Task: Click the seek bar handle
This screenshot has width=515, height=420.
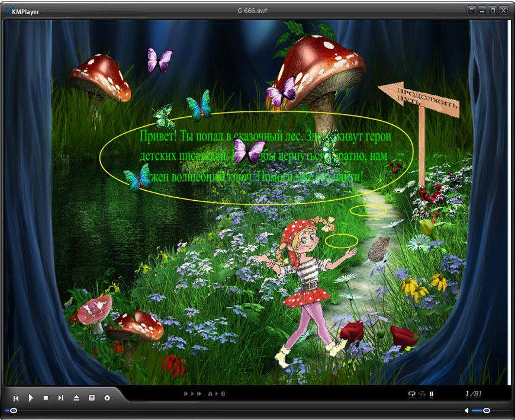Action: [x=13, y=411]
